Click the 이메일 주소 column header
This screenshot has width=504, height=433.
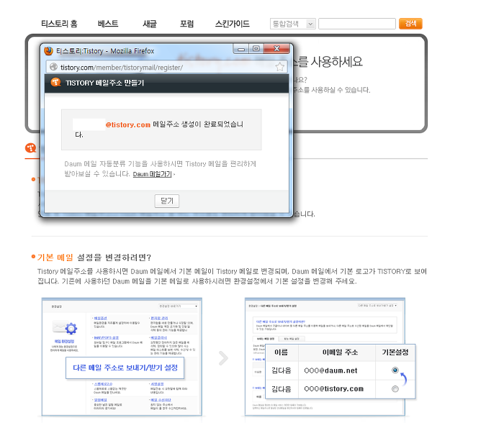(x=340, y=352)
